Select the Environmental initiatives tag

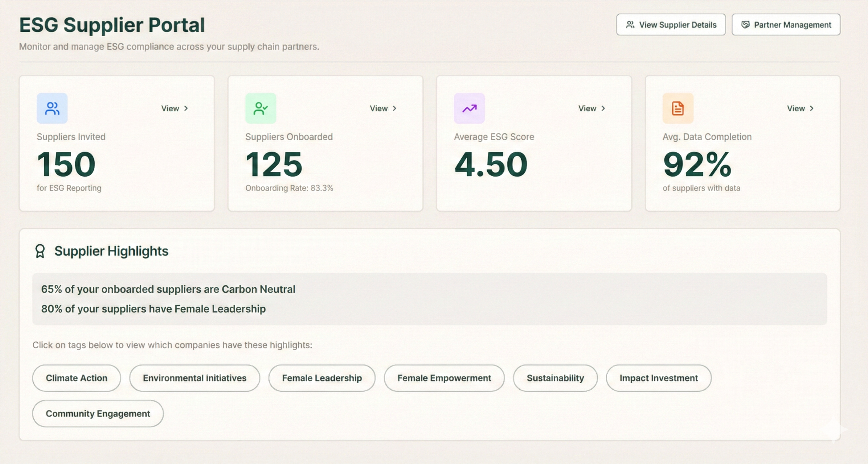pyautogui.click(x=194, y=378)
